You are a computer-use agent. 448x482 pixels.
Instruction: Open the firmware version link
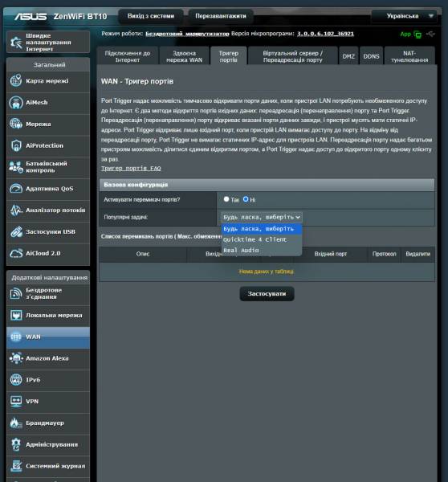point(325,34)
